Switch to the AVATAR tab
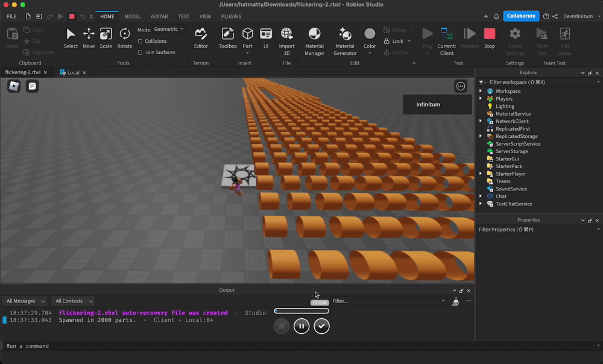This screenshot has width=603, height=364. pos(159,16)
